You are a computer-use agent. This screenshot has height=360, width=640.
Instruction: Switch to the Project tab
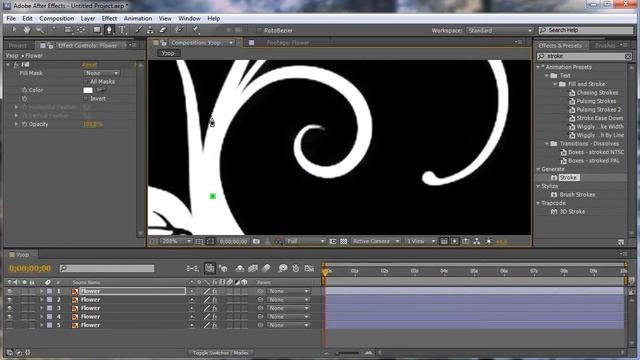(18, 46)
